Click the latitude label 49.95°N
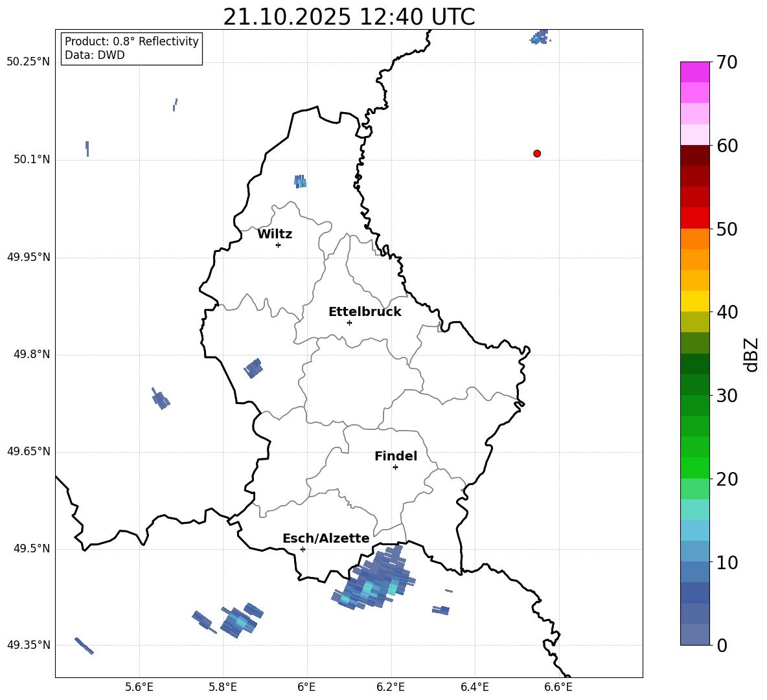Viewport: 767px width, 700px height. coord(29,256)
